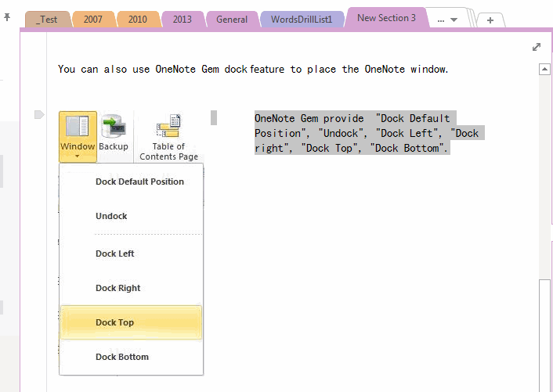
Task: Click the vertical scrollbar thumb
Action: tap(544, 335)
